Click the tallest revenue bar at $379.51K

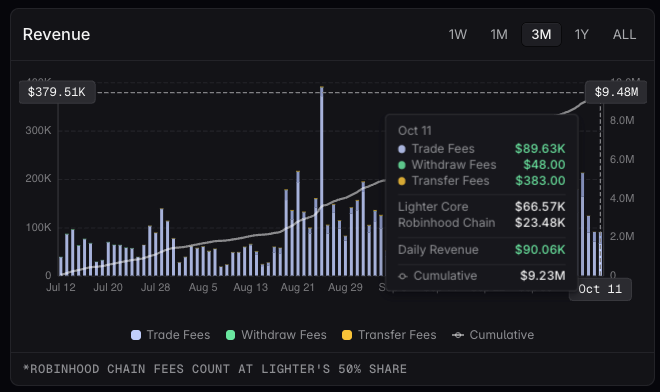click(x=322, y=181)
